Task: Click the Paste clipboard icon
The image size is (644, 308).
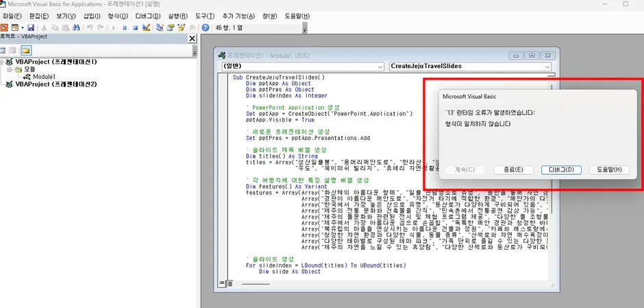Action: pos(65,27)
